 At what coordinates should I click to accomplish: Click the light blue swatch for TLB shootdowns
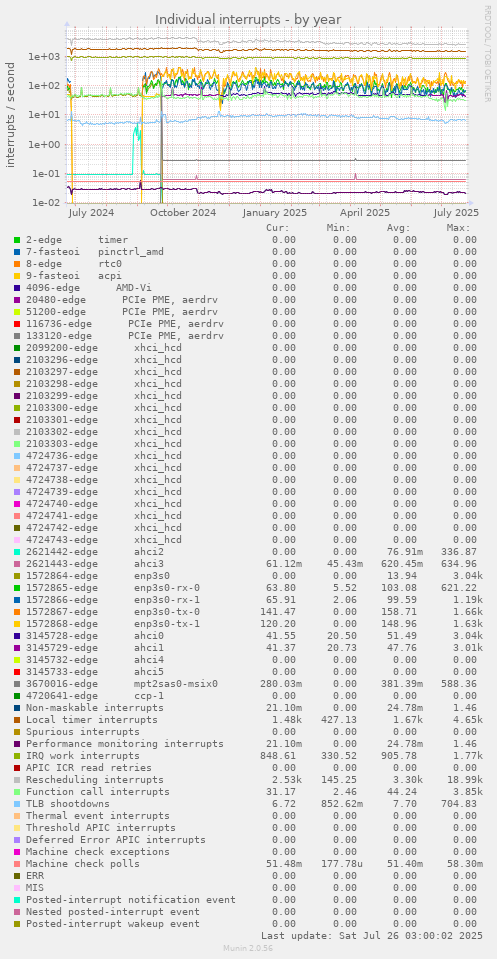tap(17, 804)
